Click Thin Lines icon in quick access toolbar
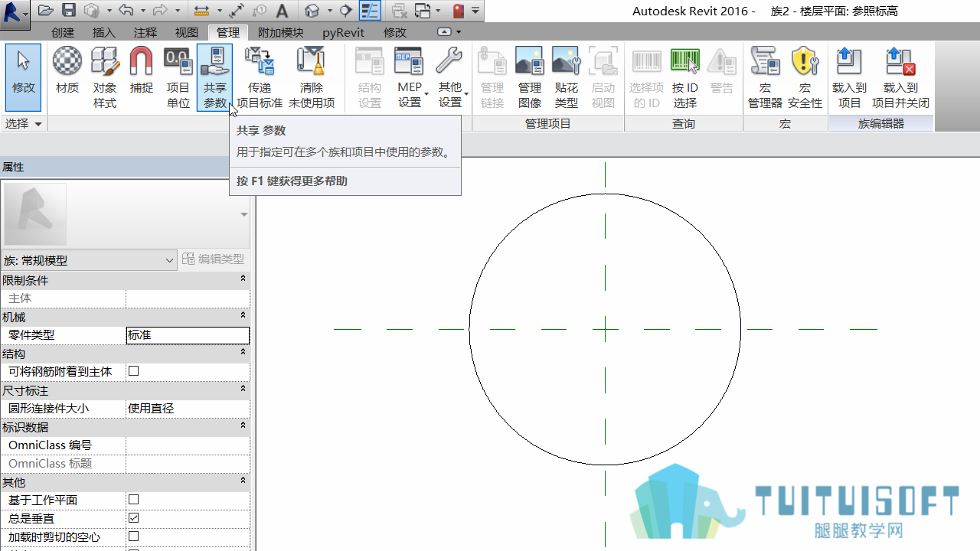Image resolution: width=980 pixels, height=551 pixels. 371,11
